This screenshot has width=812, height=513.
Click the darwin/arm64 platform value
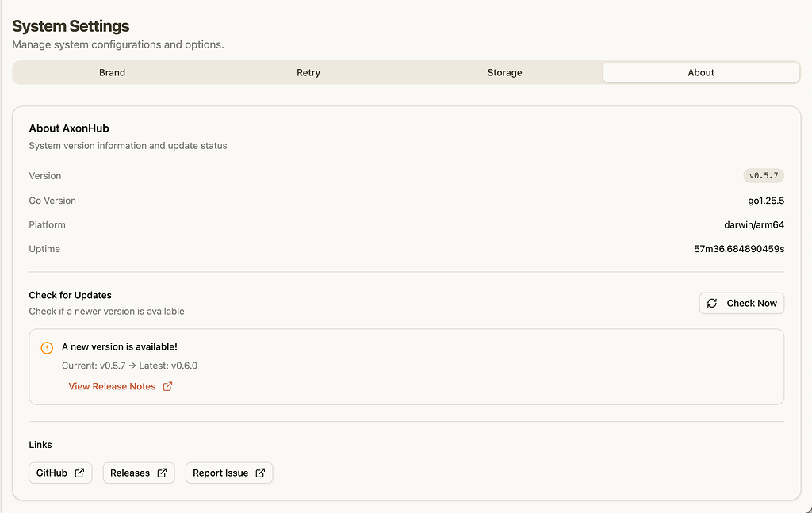[754, 224]
